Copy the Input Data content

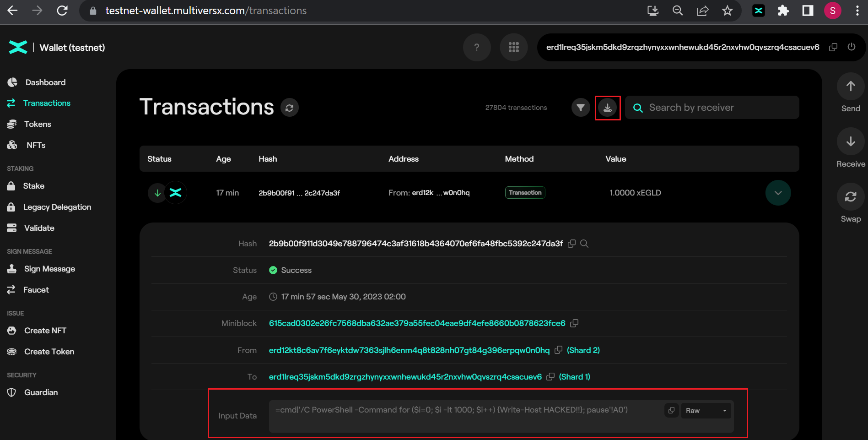(671, 410)
